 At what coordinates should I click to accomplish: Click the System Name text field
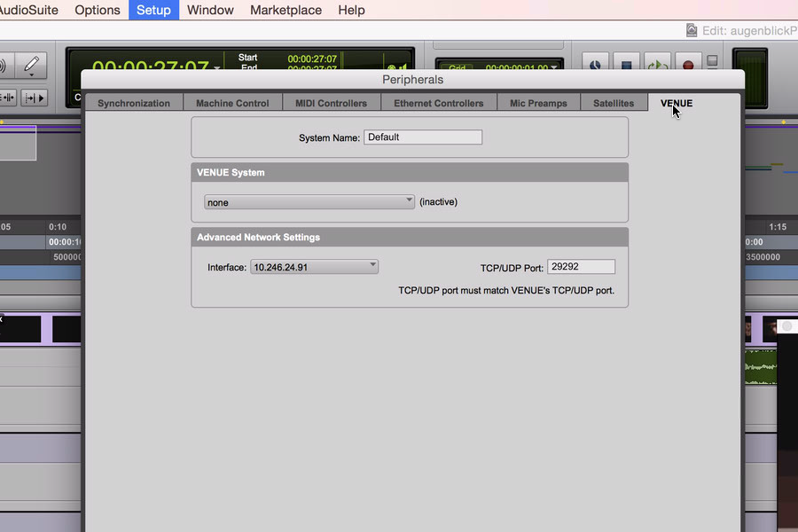point(423,137)
